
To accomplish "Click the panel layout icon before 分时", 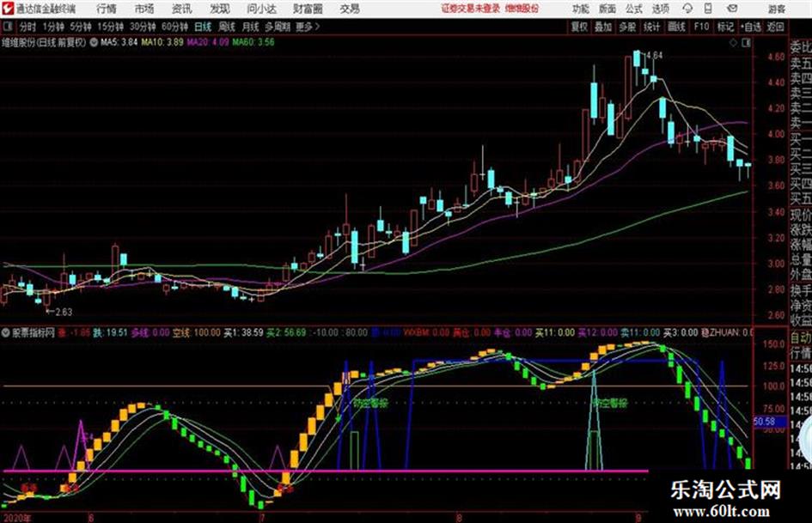I will [7, 27].
